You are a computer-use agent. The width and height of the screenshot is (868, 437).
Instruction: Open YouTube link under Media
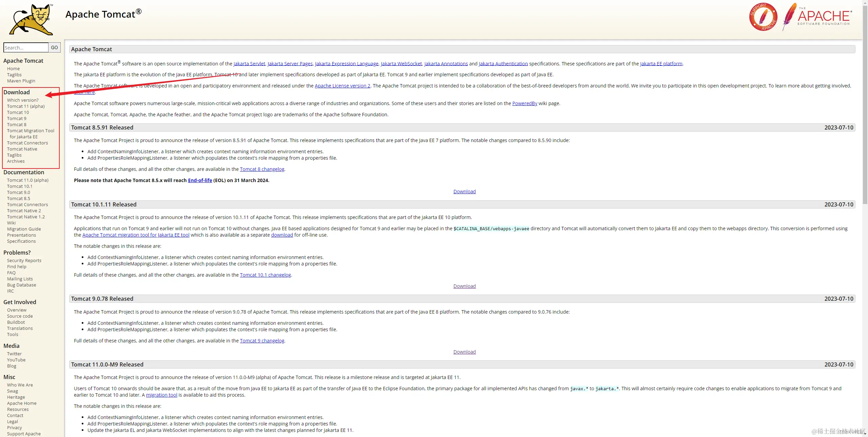tap(16, 360)
